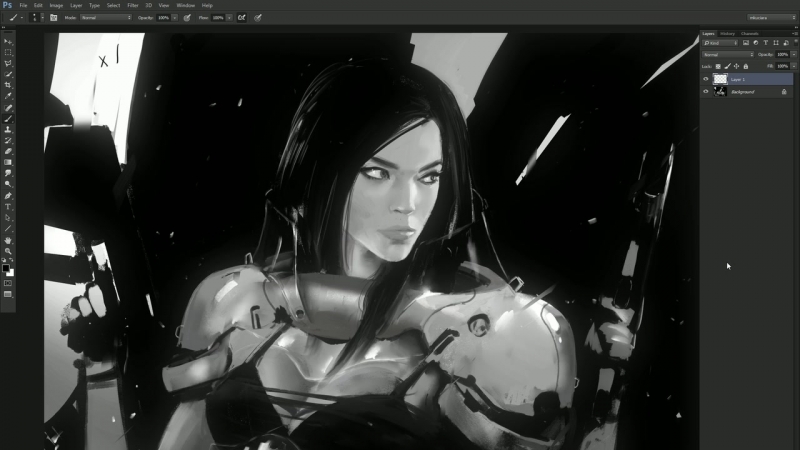This screenshot has height=450, width=800.
Task: Switch to the Channels tab
Action: pyautogui.click(x=749, y=34)
